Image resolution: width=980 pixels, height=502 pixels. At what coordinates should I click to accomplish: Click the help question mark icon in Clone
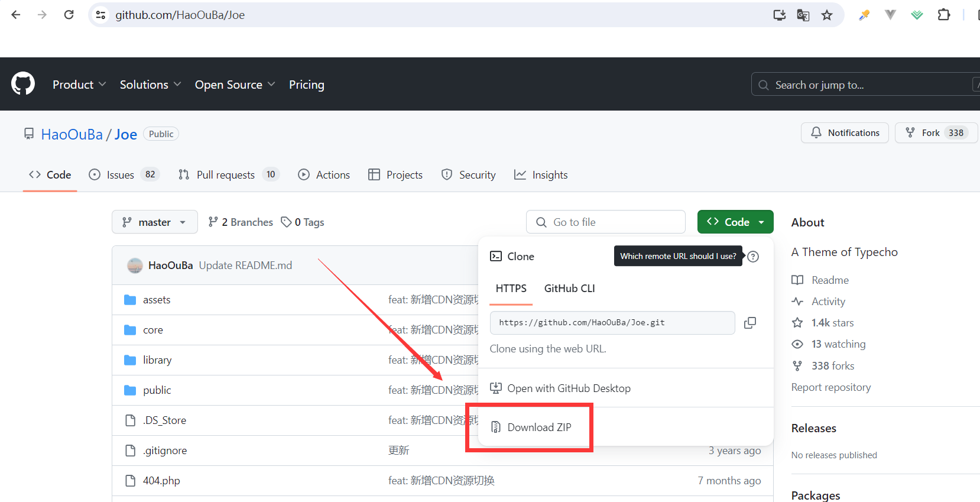coord(753,257)
